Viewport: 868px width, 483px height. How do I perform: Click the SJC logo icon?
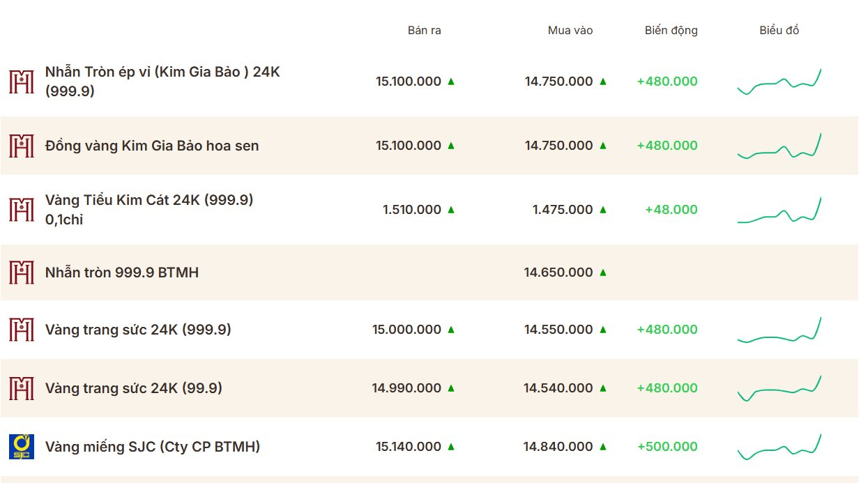(x=22, y=447)
